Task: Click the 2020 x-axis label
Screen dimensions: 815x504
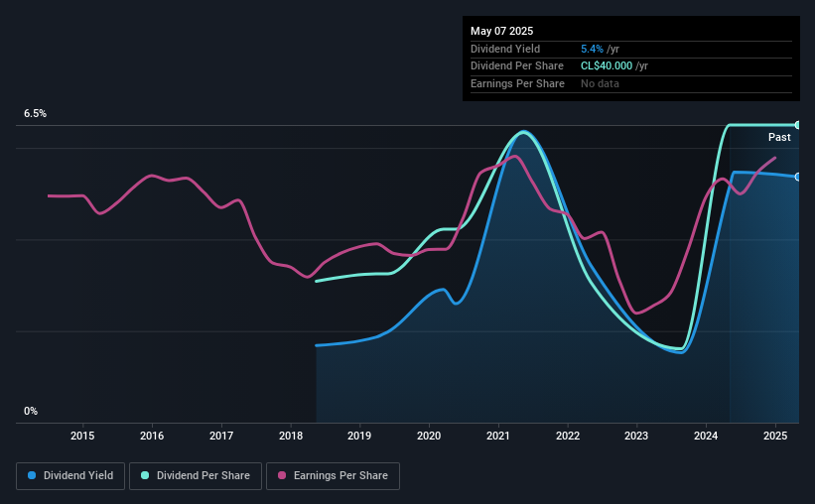Action: click(429, 436)
